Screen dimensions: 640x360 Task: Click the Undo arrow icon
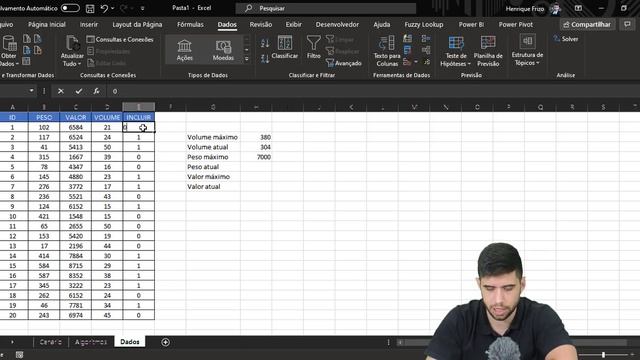[x=104, y=8]
